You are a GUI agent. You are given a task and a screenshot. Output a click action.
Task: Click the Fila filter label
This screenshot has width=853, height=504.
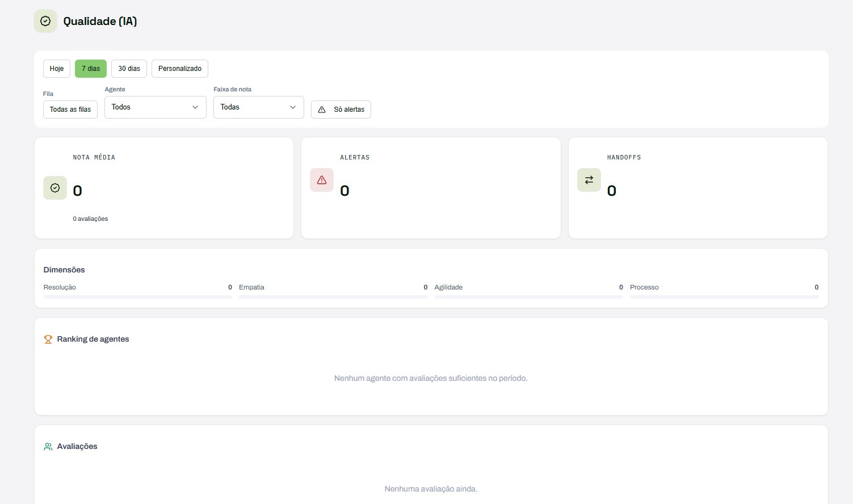[x=48, y=94]
